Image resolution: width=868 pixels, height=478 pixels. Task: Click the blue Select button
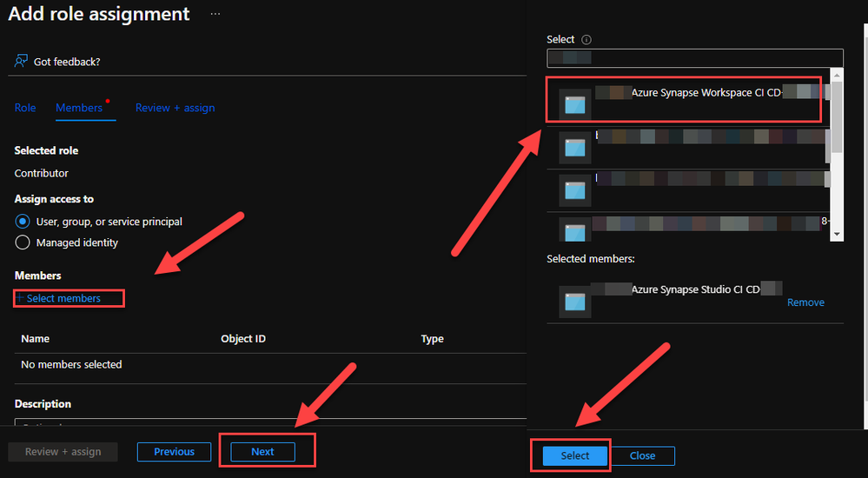574,455
